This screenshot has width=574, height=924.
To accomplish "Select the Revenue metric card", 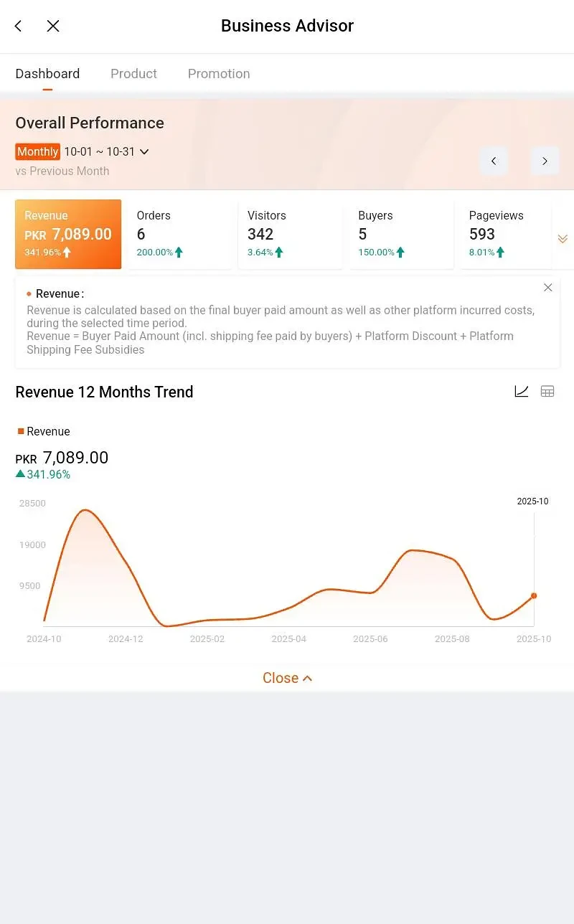I will coord(68,234).
